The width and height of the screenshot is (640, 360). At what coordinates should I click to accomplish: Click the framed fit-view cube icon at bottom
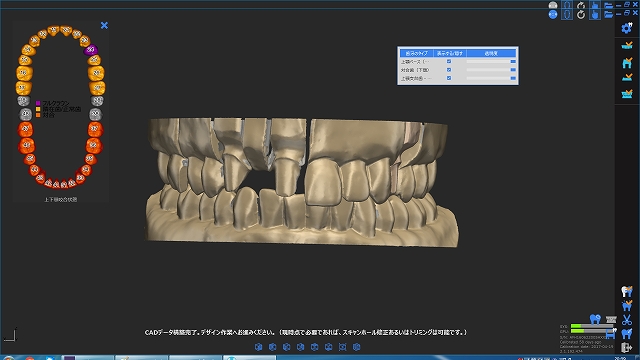tap(342, 347)
